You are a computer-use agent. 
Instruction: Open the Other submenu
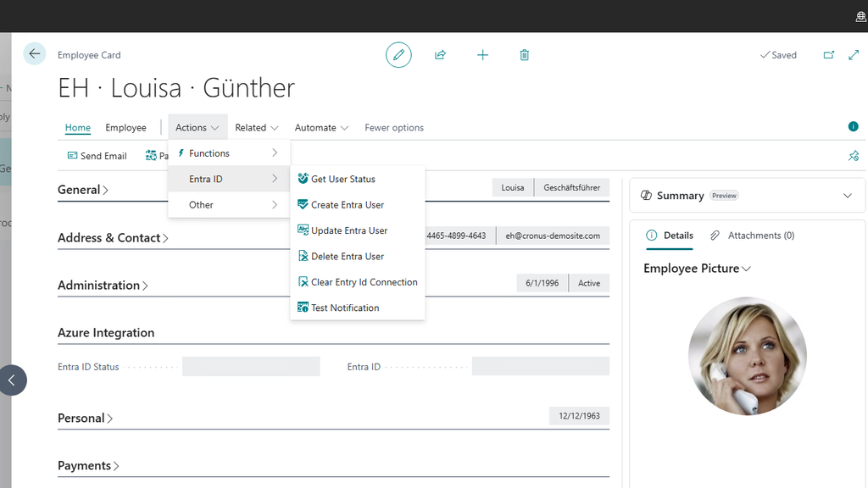click(229, 205)
